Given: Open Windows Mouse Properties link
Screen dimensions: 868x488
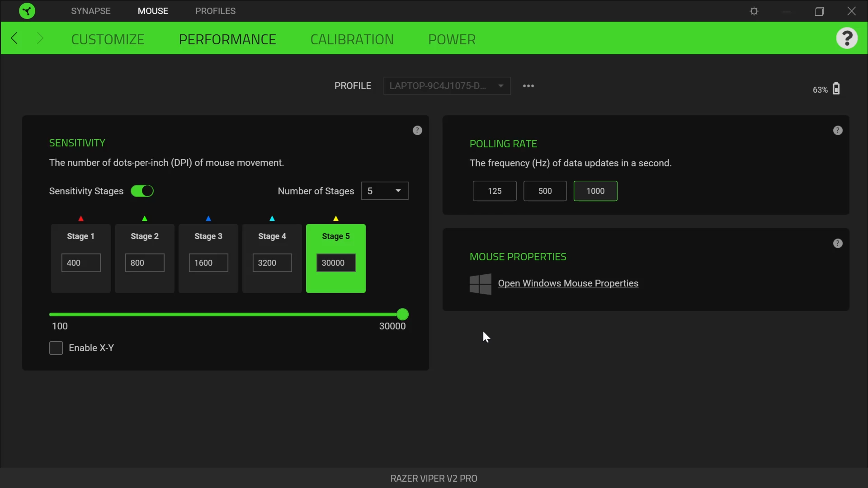Looking at the screenshot, I should click(x=568, y=284).
